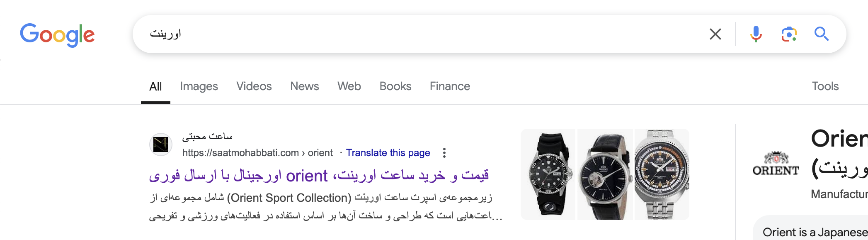
Task: Click the Translate this page link
Action: (388, 153)
